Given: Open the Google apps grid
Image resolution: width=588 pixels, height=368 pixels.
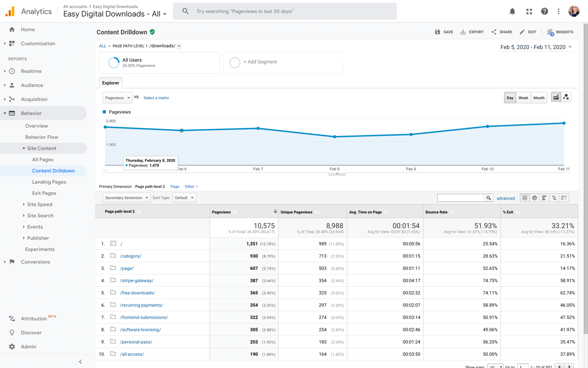Looking at the screenshot, I should click(x=529, y=11).
